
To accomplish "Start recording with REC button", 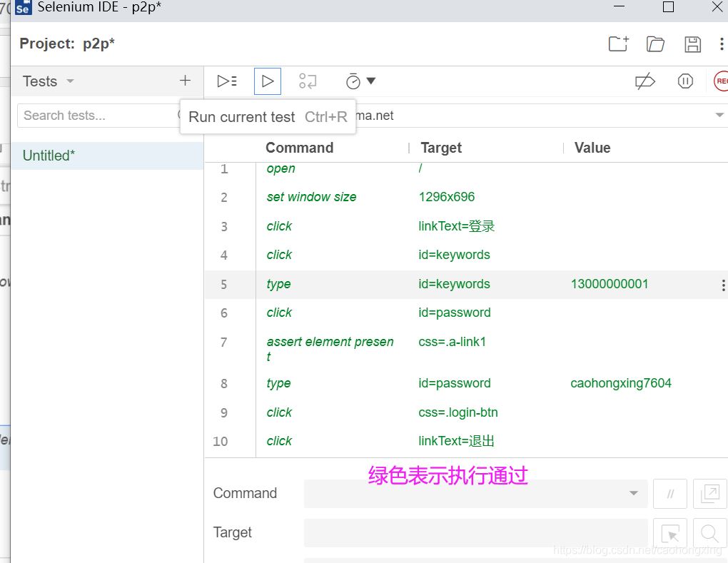I will [722, 81].
